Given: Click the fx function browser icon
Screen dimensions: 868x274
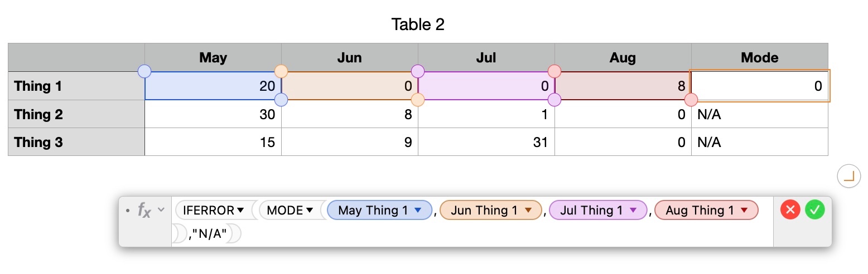Looking at the screenshot, I should (144, 210).
